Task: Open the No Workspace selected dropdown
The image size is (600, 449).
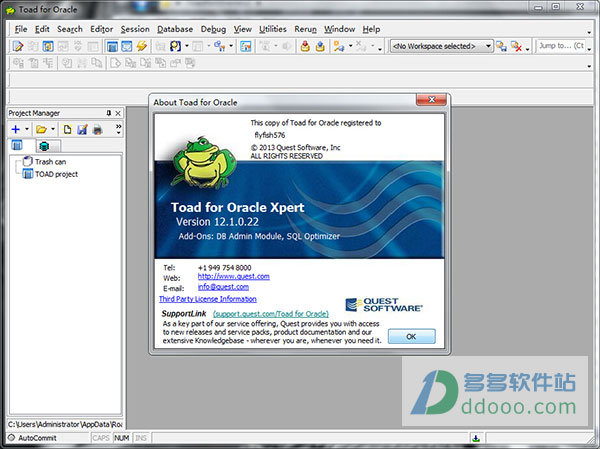Action: coord(488,46)
